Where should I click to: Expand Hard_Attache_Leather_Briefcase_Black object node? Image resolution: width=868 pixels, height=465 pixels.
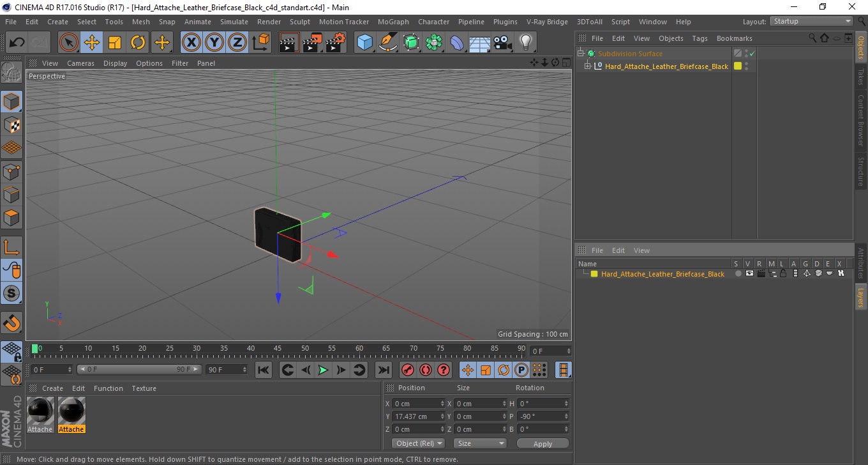point(588,66)
